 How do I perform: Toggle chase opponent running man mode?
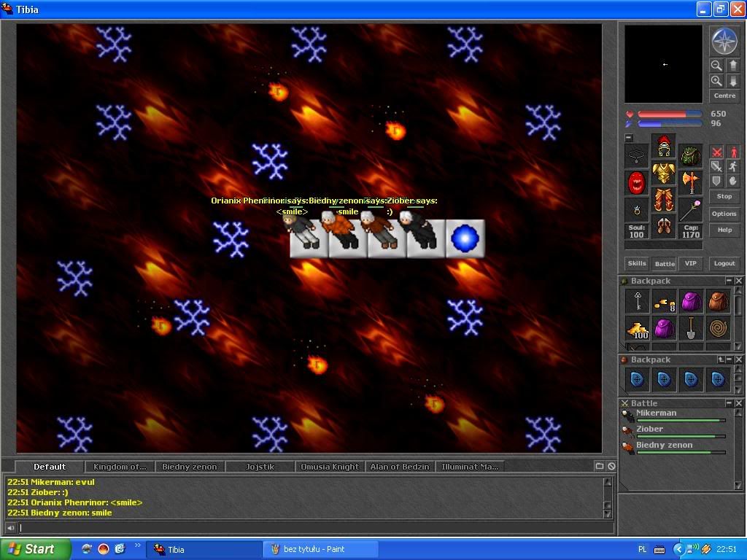(x=732, y=166)
